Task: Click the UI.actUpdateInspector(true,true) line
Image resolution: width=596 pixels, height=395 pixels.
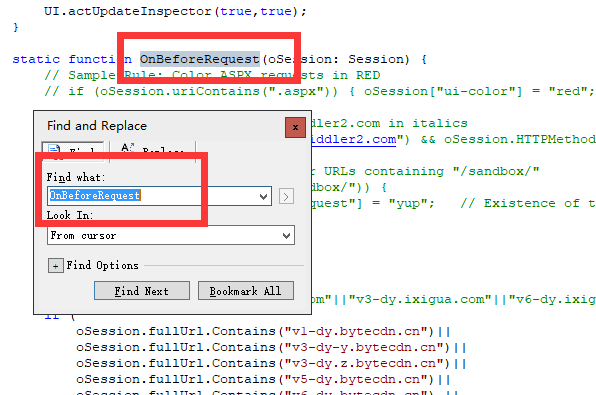Action: [x=175, y=11]
